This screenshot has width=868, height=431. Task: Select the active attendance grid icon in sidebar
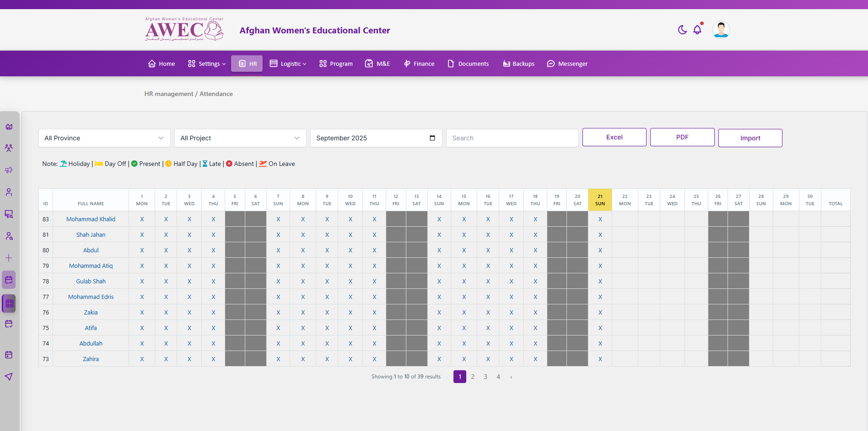[x=9, y=303]
